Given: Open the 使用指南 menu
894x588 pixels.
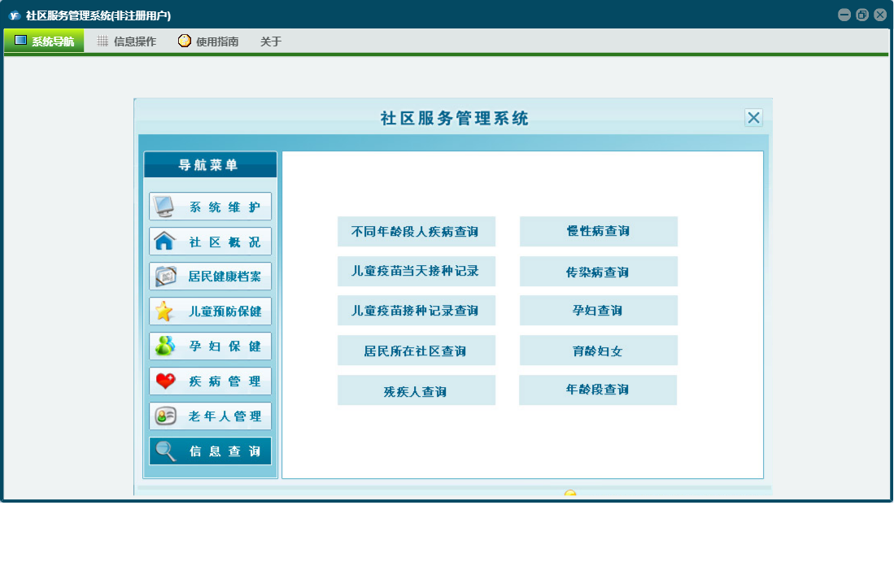Looking at the screenshot, I should [x=209, y=41].
